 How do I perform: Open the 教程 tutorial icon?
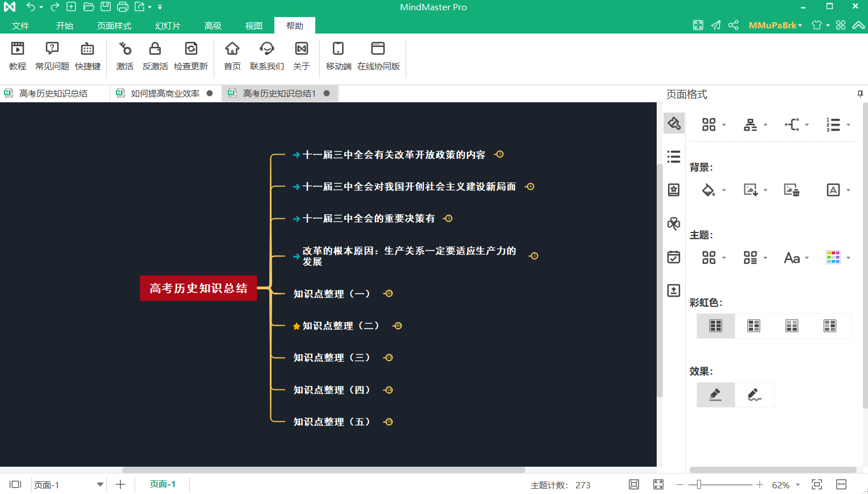pyautogui.click(x=18, y=56)
